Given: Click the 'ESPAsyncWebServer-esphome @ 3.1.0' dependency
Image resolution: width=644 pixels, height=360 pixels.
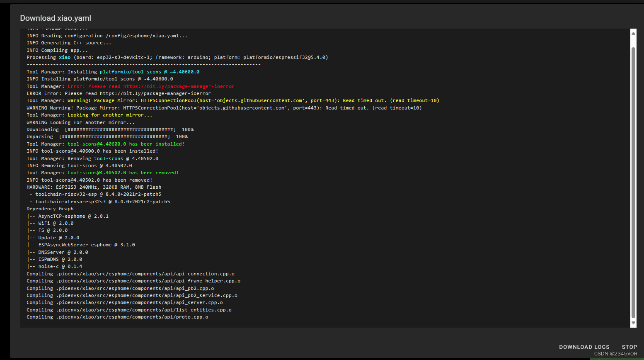Looking at the screenshot, I should coord(81,245).
